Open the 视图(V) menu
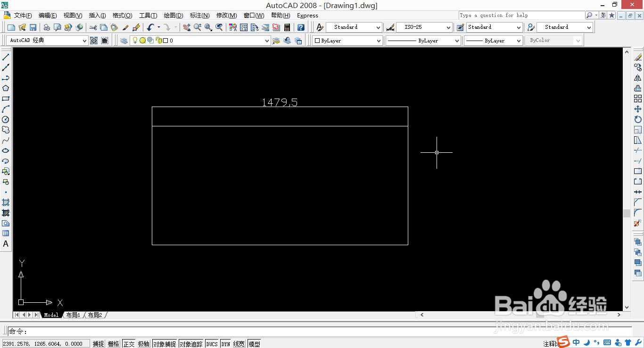The width and height of the screenshot is (644, 348). (x=73, y=16)
